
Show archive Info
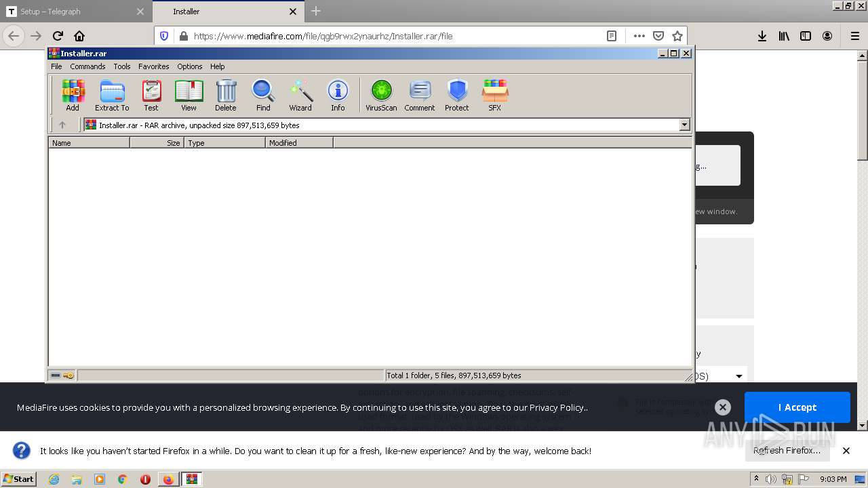pyautogui.click(x=338, y=95)
